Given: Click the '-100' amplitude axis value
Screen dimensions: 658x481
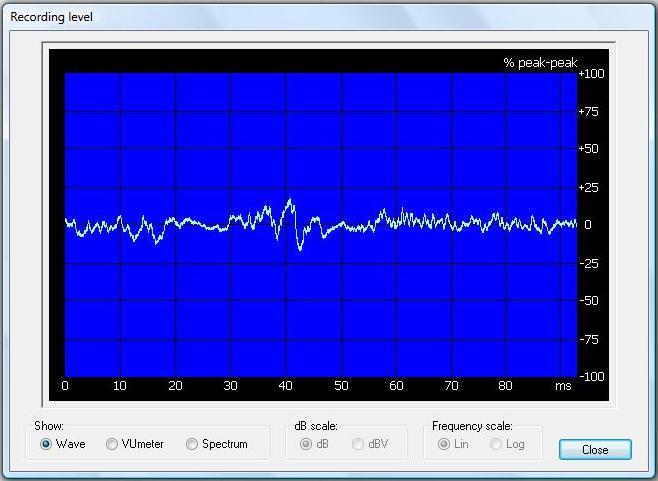Looking at the screenshot, I should [x=592, y=376].
